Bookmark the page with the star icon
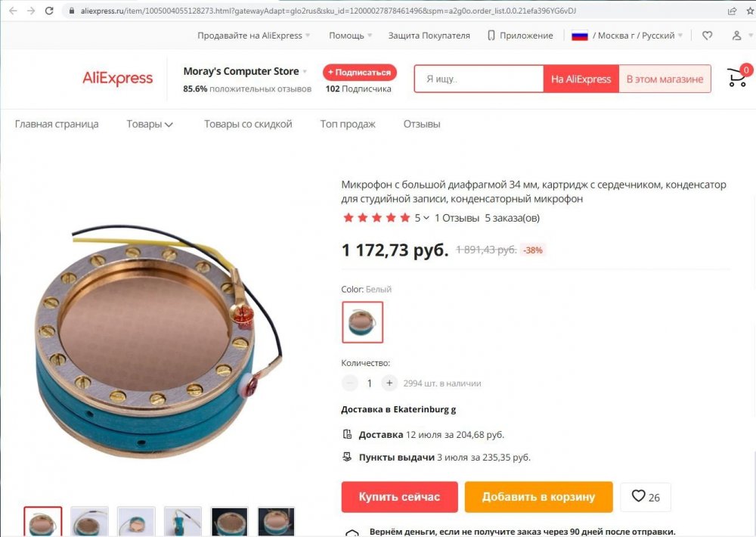The image size is (756, 537). pos(751,11)
